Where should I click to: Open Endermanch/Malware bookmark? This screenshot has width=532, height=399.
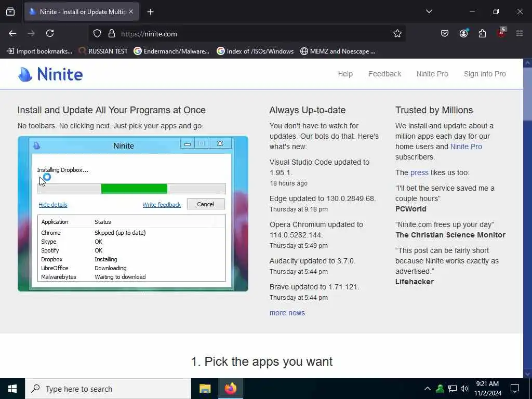(x=171, y=51)
